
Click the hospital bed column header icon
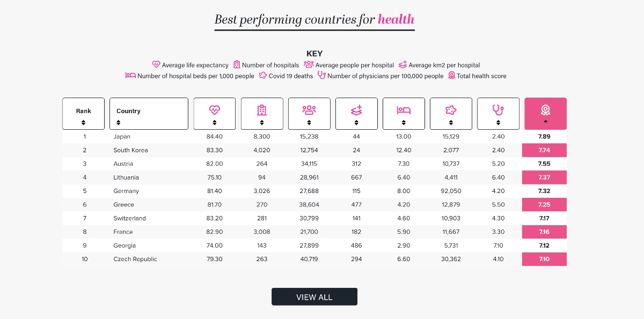point(404,110)
